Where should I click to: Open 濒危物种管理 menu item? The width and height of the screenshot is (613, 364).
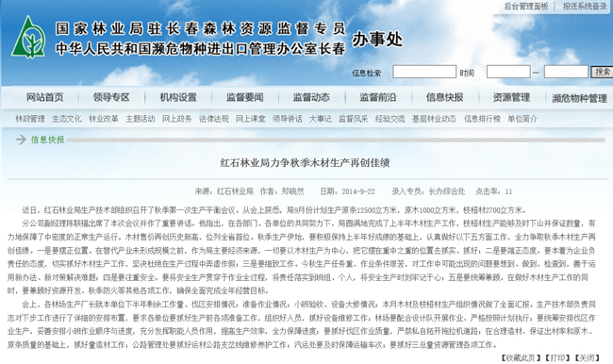579,98
